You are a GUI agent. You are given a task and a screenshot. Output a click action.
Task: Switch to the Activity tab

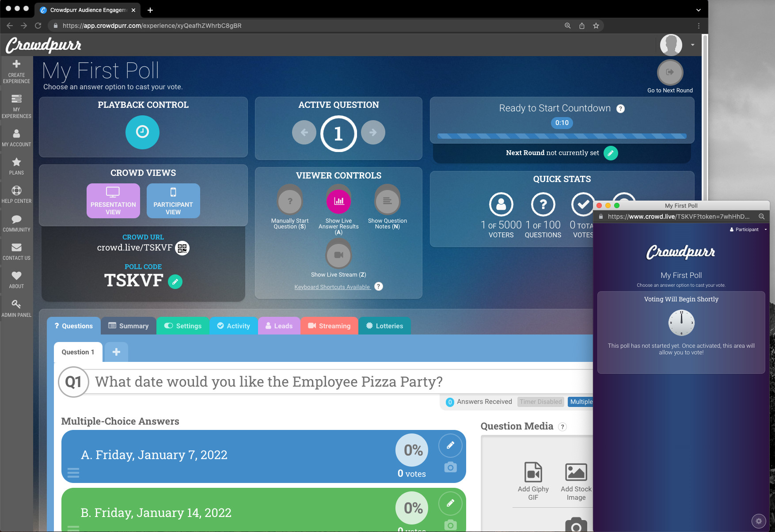[x=234, y=326]
